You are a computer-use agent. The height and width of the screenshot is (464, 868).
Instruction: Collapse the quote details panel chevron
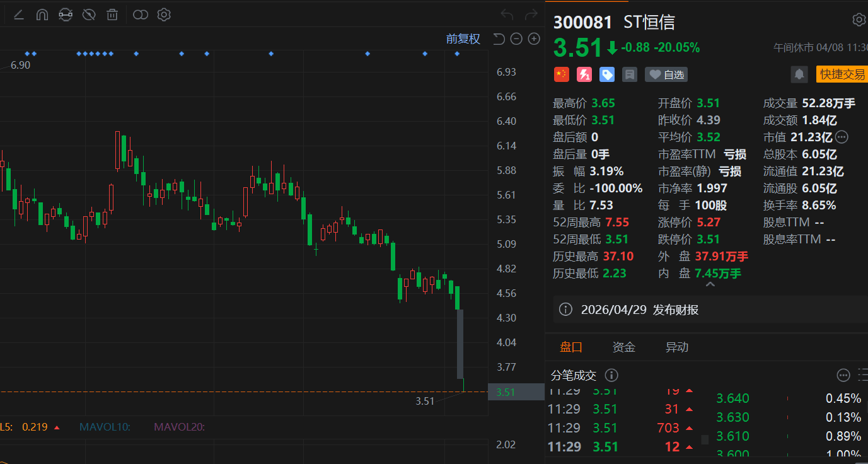(710, 286)
